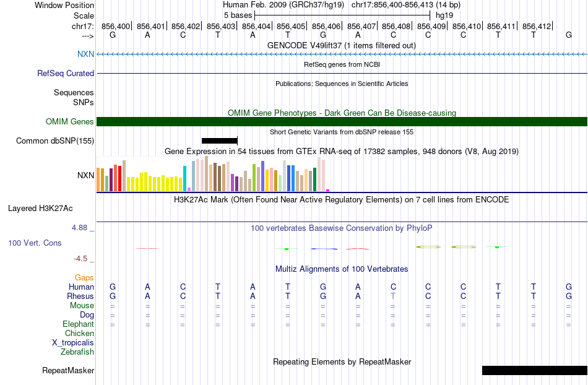Viewport: 588px width, 385px height.
Task: Click the Human Feb. 2009 (GRCh37/hg19) assembly text
Action: pyautogui.click(x=283, y=5)
